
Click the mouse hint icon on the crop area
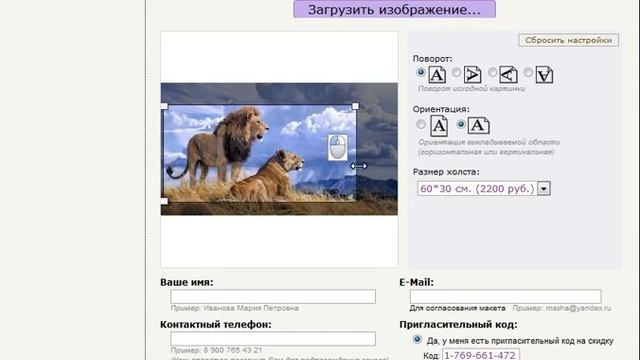pos(338,147)
